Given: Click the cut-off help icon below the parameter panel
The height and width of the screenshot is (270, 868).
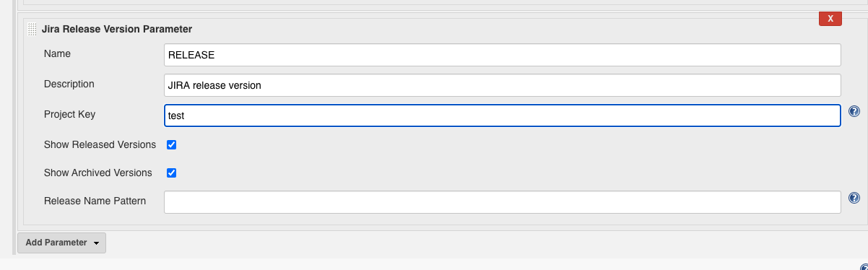Looking at the screenshot, I should pyautogui.click(x=864, y=267).
